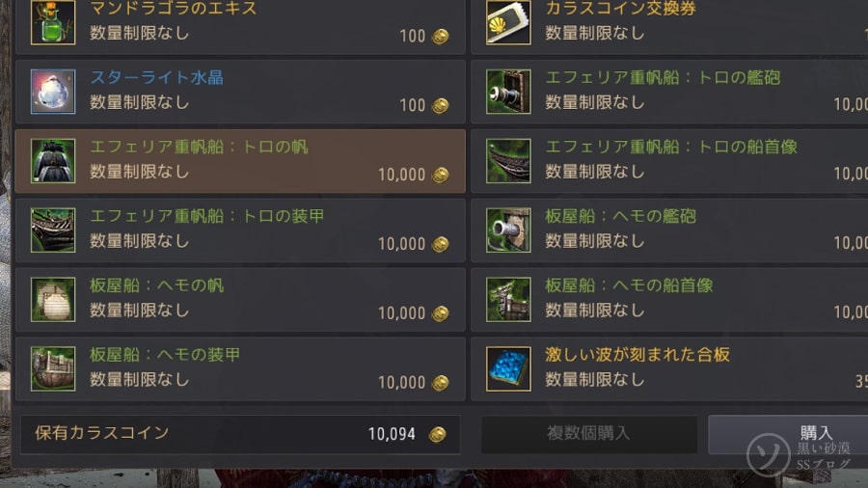This screenshot has width=868, height=488.
Task: Select the 板屋船：ヘモの艦砲 cannon icon
Action: coord(508,230)
